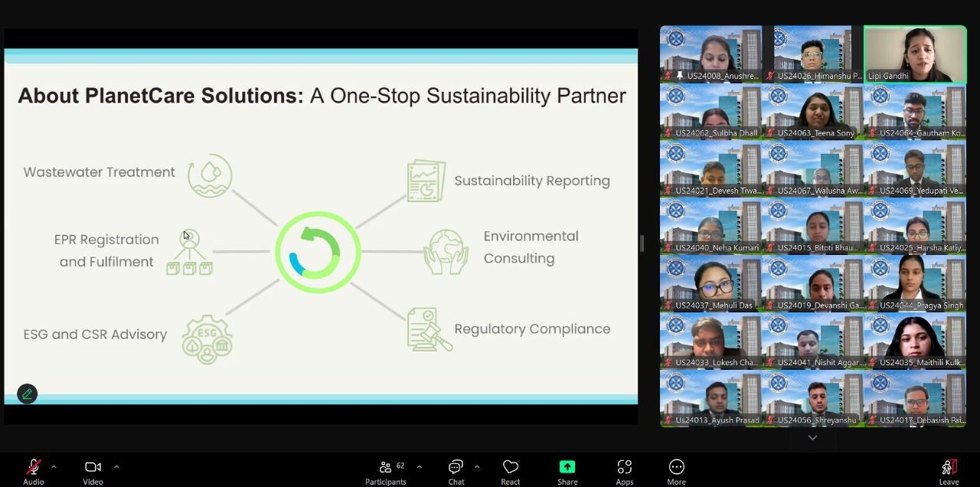Select US24067_Walusha video tile
This screenshot has height=487, width=980.
coord(813,168)
